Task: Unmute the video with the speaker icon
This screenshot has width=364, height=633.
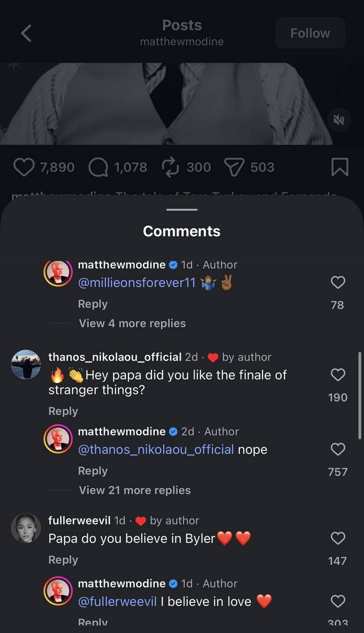Action: pos(339,120)
